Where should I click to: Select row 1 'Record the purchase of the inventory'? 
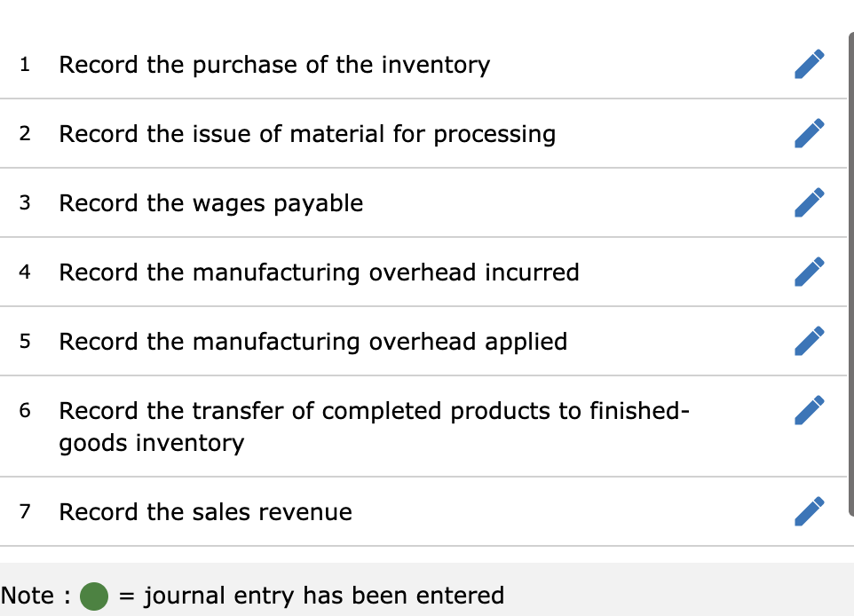point(274,65)
